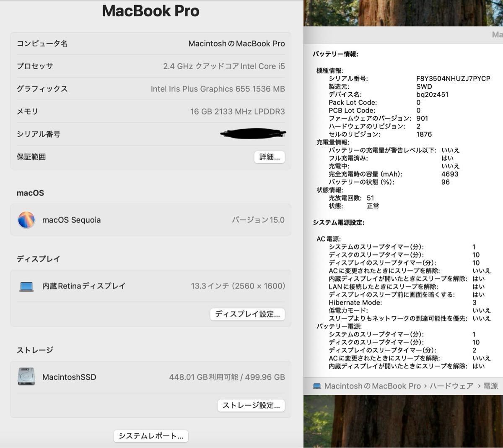Open the 詳細... warranty details button
This screenshot has height=448, width=503.
[x=269, y=157]
